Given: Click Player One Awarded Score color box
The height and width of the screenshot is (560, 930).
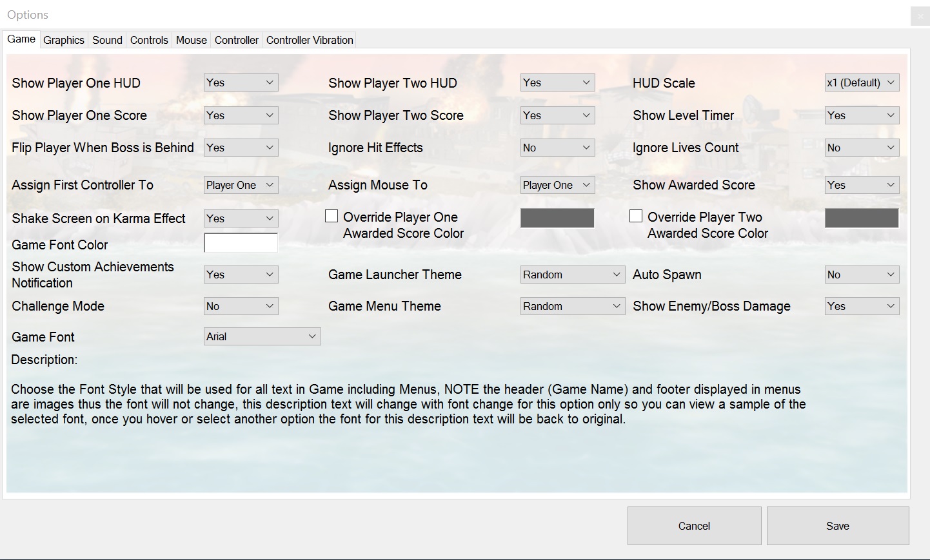Looking at the screenshot, I should pos(557,218).
